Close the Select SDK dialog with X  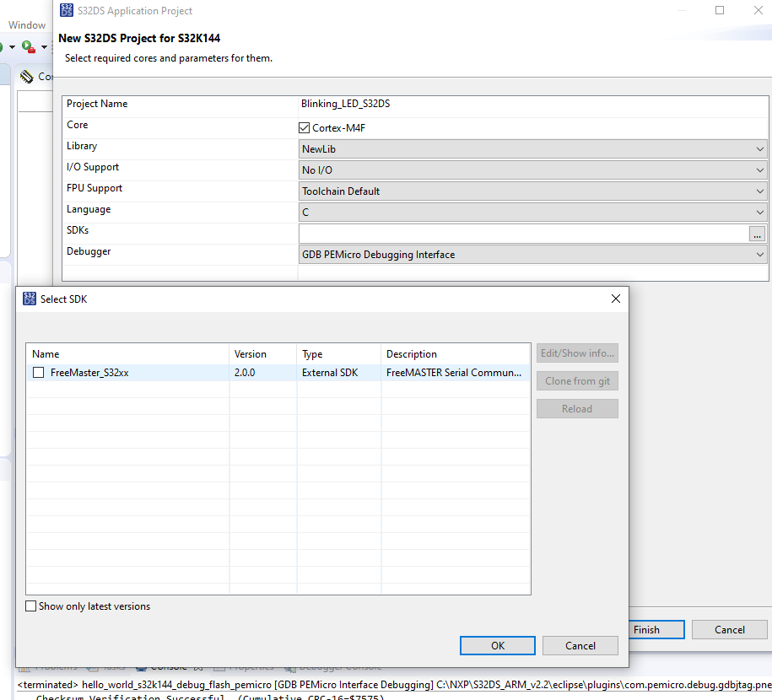(615, 299)
